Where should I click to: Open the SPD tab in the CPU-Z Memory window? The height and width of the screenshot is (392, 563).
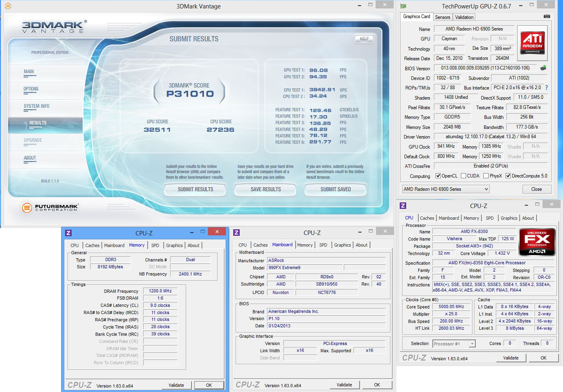pyautogui.click(x=155, y=245)
